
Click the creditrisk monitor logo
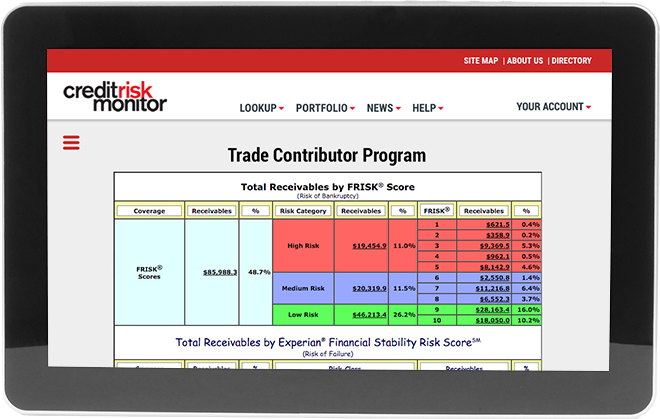point(115,96)
